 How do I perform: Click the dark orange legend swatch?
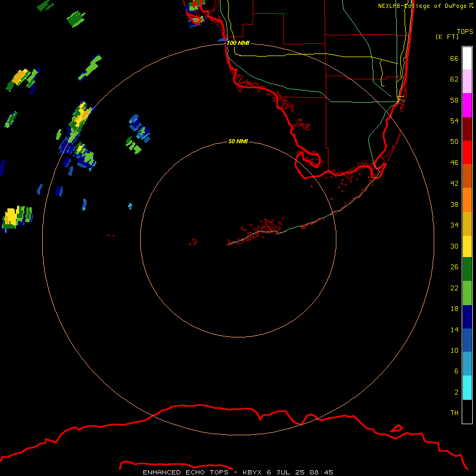click(x=467, y=176)
